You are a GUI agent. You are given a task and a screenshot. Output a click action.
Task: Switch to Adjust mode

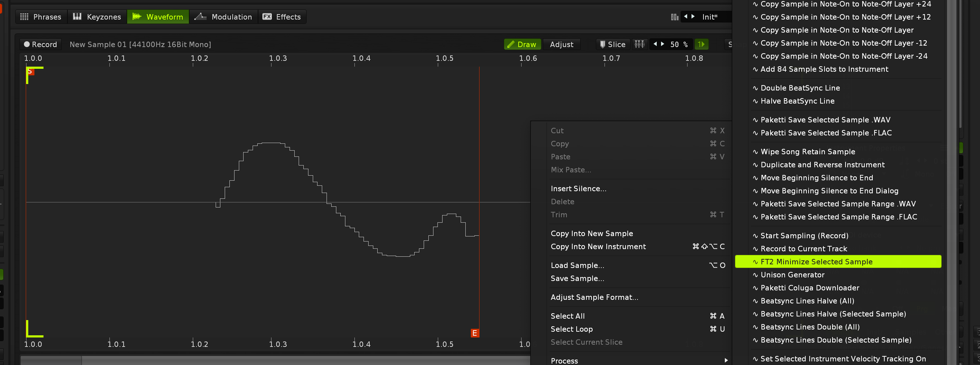(x=561, y=45)
